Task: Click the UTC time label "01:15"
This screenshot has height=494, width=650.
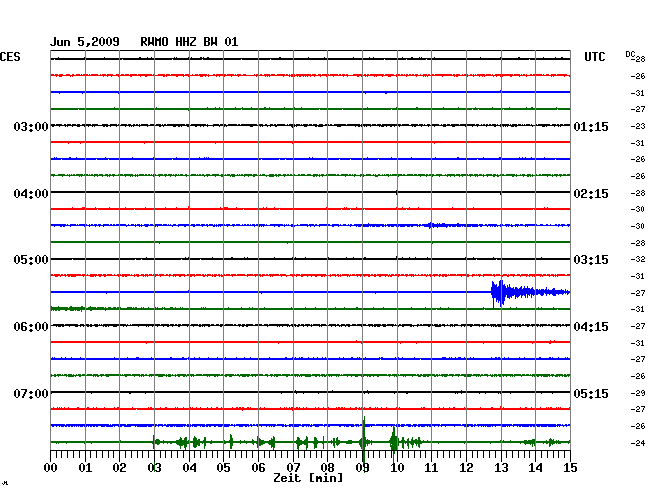Action: coord(591,126)
